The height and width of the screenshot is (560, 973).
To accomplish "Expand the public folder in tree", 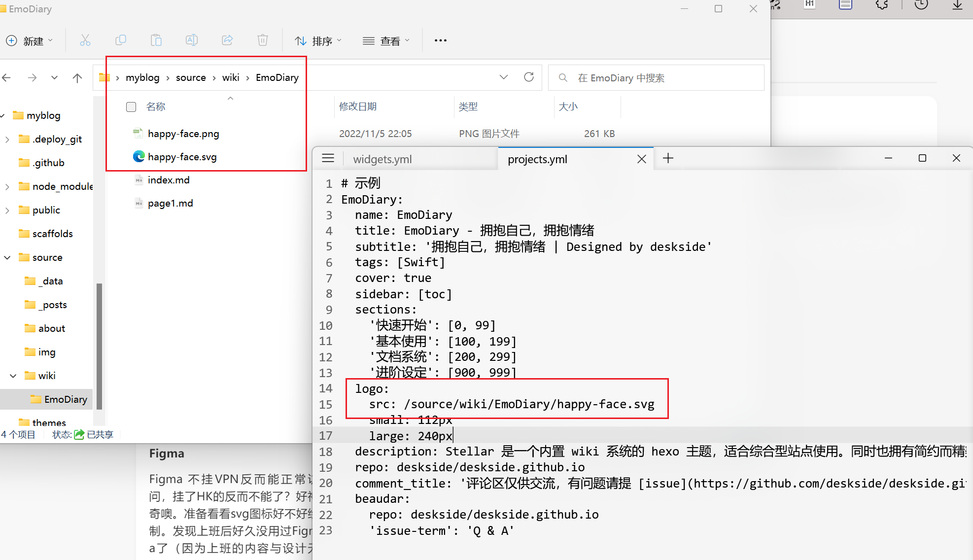I will 7,210.
